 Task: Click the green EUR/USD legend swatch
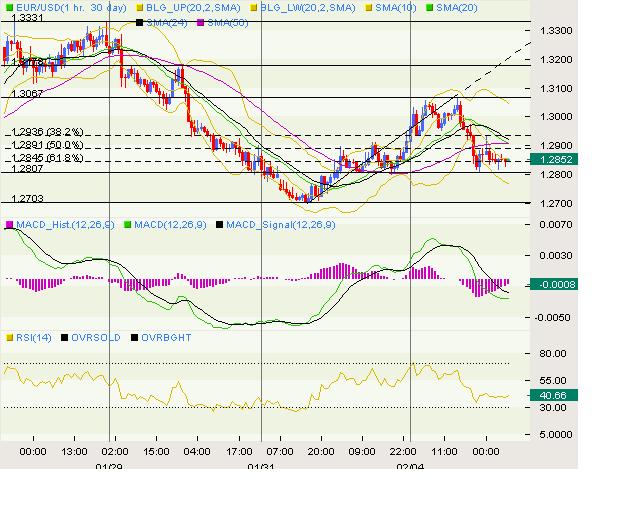coord(9,8)
